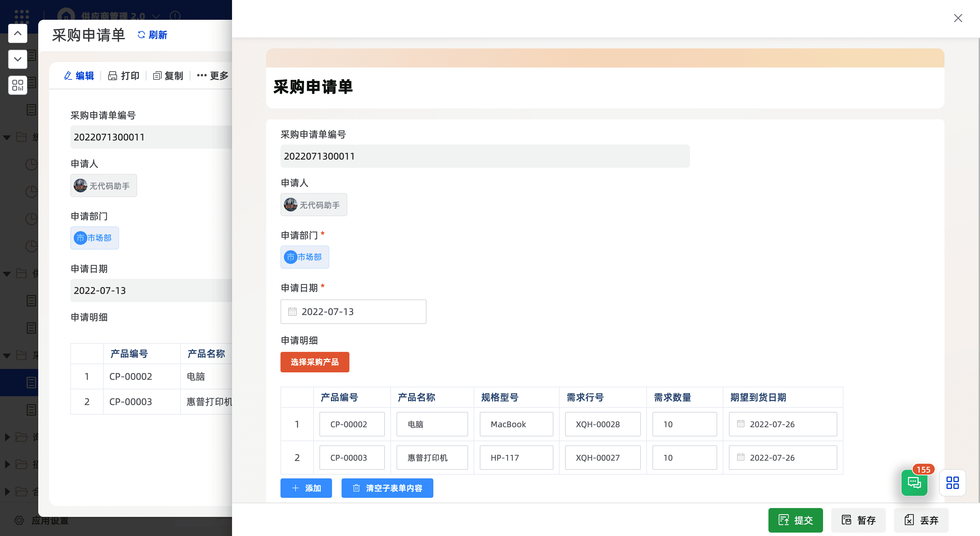Select the 市场部 department tag in form

[x=304, y=257]
